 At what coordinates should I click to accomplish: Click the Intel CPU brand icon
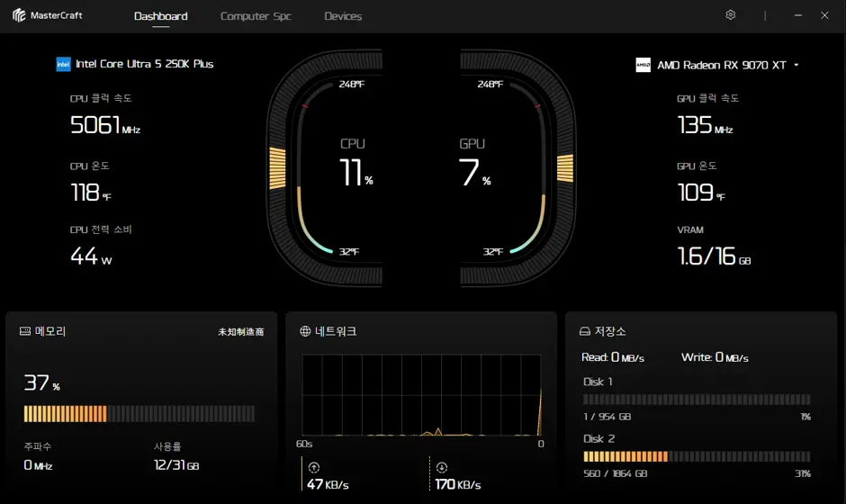click(63, 64)
